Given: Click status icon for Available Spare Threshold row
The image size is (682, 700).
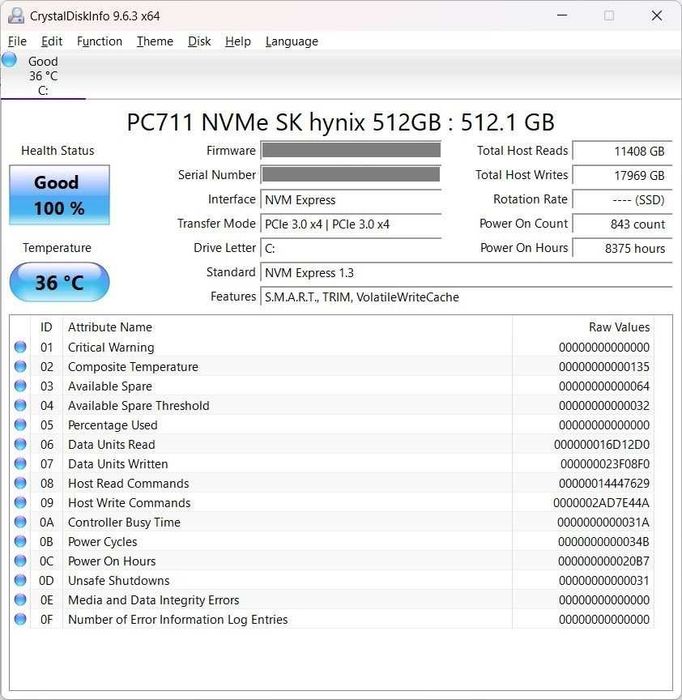Looking at the screenshot, I should coord(20,405).
